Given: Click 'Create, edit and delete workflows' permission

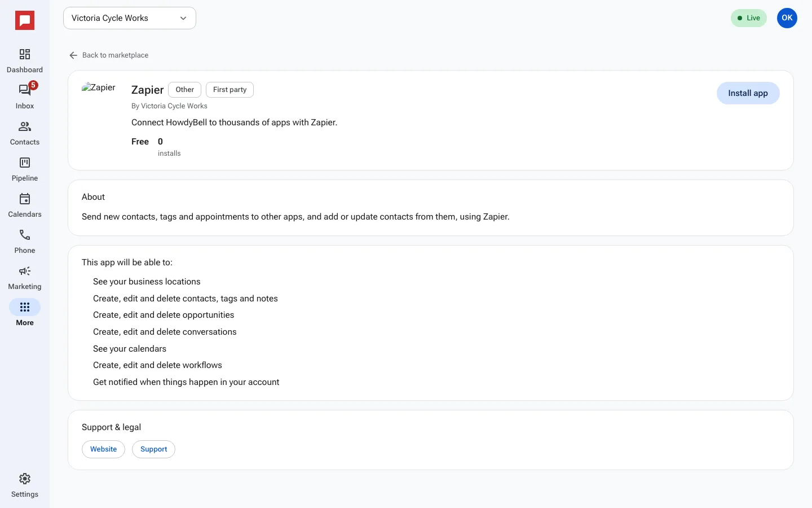Looking at the screenshot, I should click(157, 365).
